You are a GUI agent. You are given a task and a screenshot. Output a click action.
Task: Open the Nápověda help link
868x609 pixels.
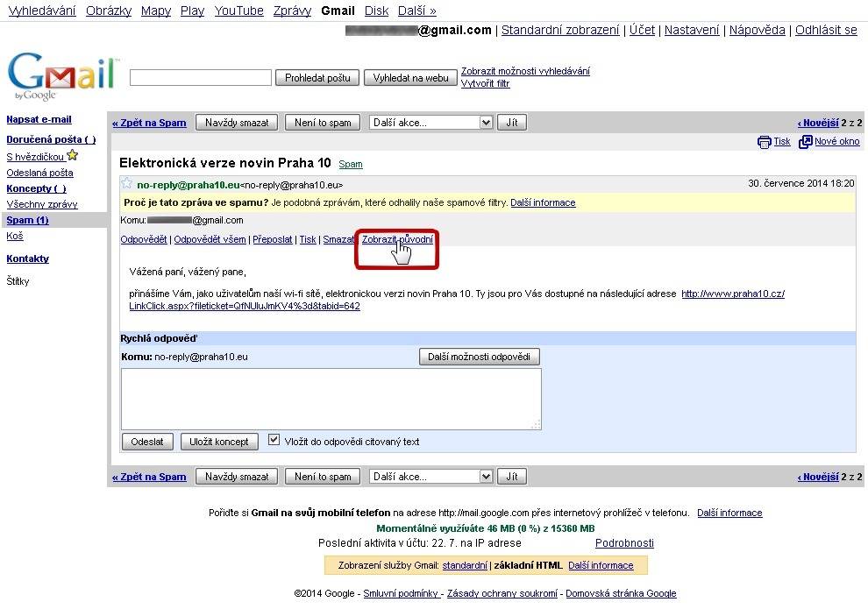click(x=757, y=30)
